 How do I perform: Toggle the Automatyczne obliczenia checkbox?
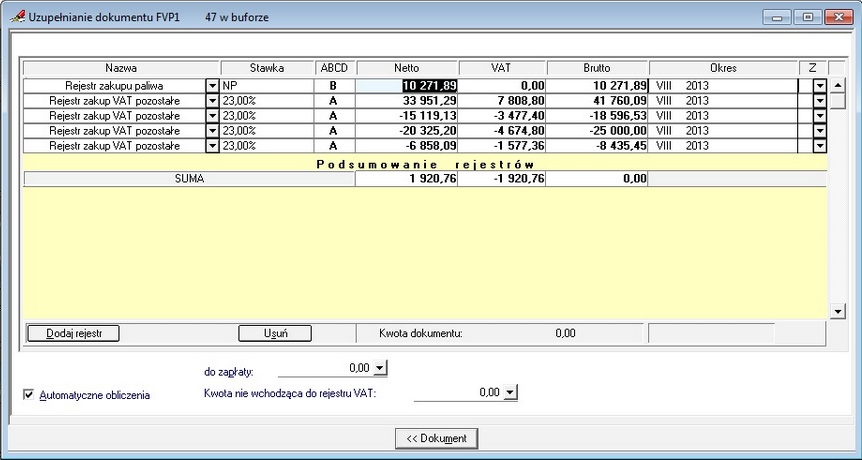[29, 395]
